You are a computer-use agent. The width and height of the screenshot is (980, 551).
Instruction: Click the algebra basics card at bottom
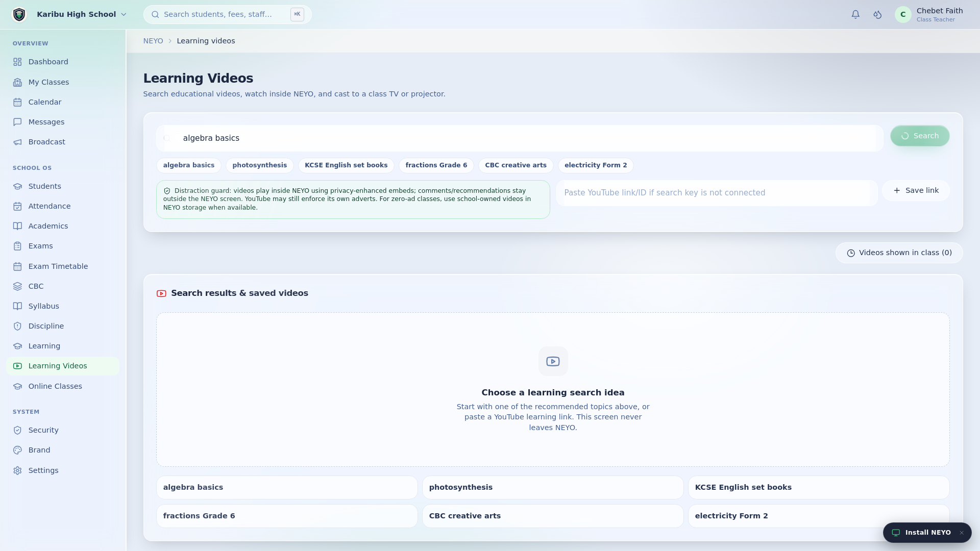point(287,488)
